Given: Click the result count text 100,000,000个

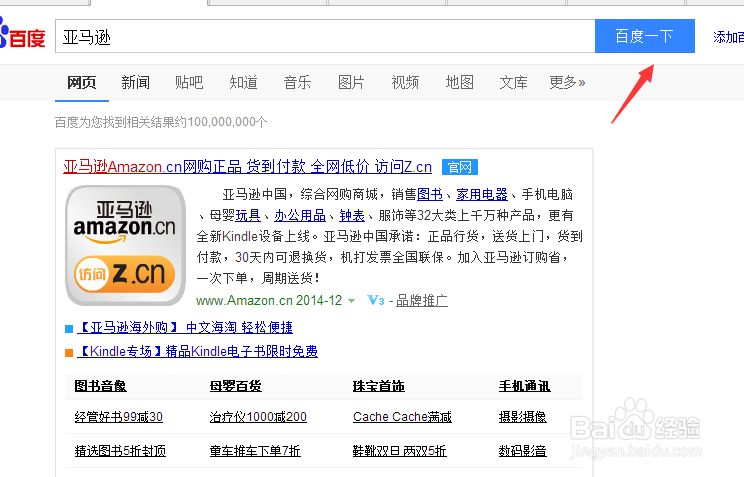Looking at the screenshot, I should (x=227, y=122).
